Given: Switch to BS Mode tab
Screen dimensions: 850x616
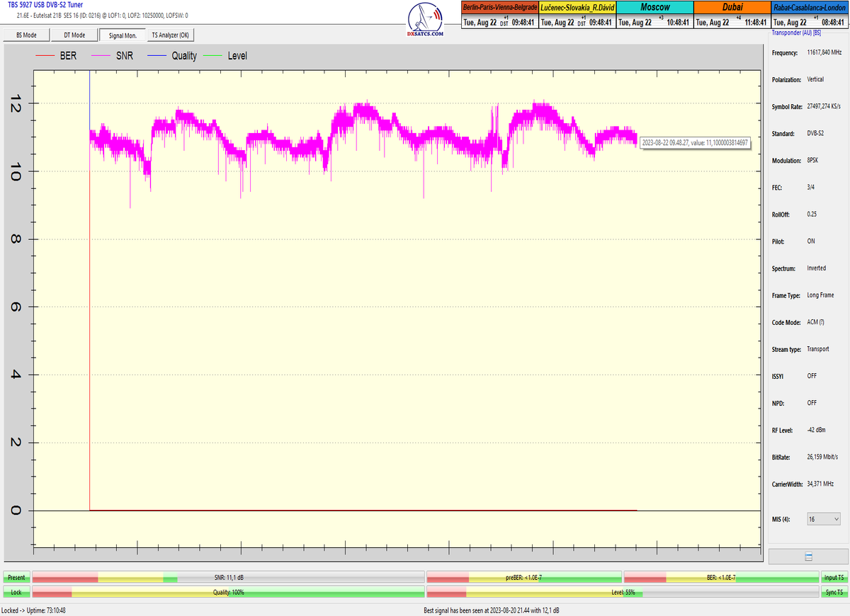Looking at the screenshot, I should 26,35.
